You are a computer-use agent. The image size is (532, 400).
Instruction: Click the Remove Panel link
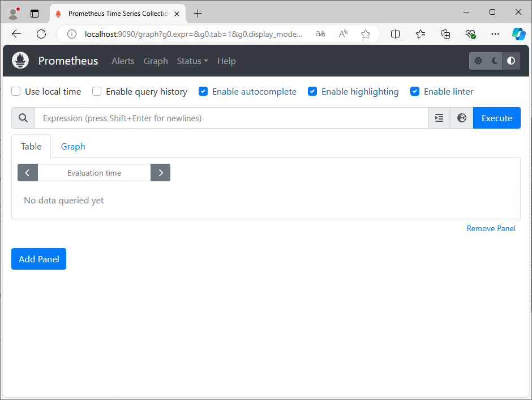click(x=491, y=228)
